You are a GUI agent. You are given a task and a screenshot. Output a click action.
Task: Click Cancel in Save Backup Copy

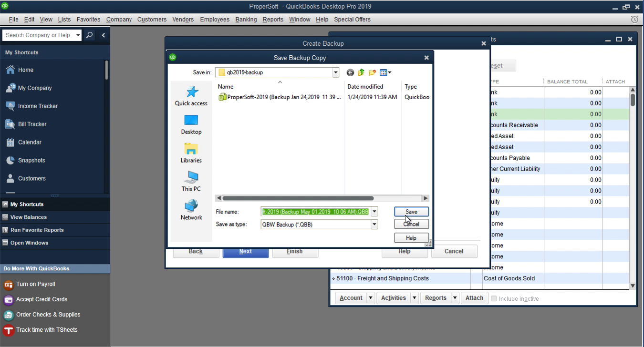[411, 224]
